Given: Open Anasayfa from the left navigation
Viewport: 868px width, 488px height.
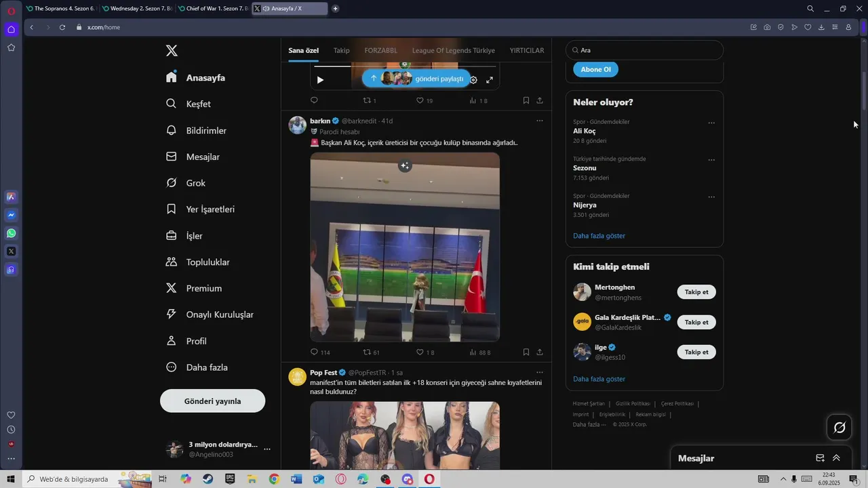Looking at the screenshot, I should coord(195,77).
